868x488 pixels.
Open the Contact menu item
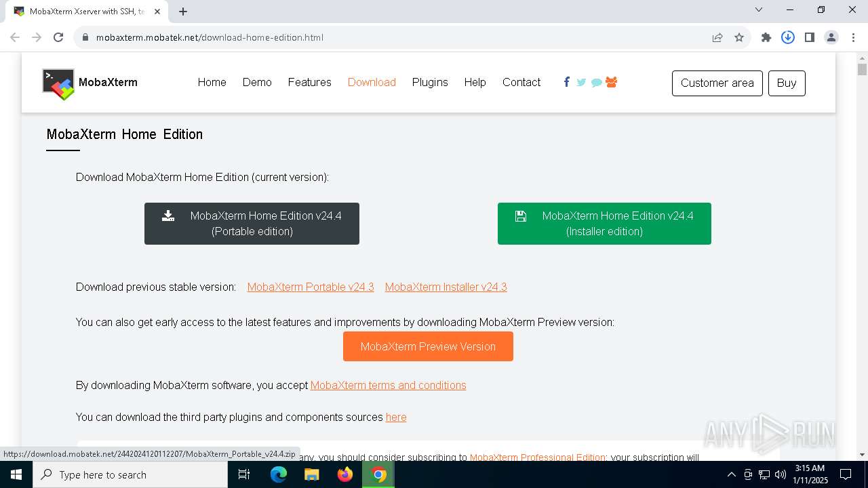521,82
